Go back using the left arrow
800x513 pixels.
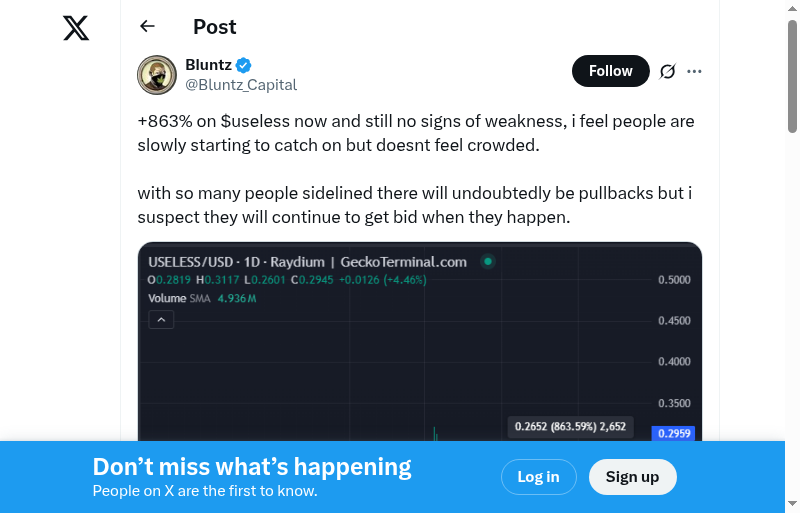pyautogui.click(x=148, y=27)
